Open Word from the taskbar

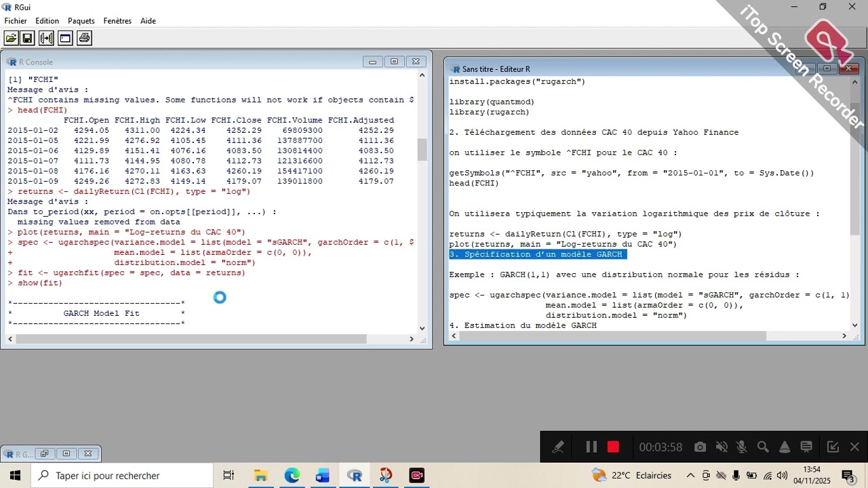point(323,476)
